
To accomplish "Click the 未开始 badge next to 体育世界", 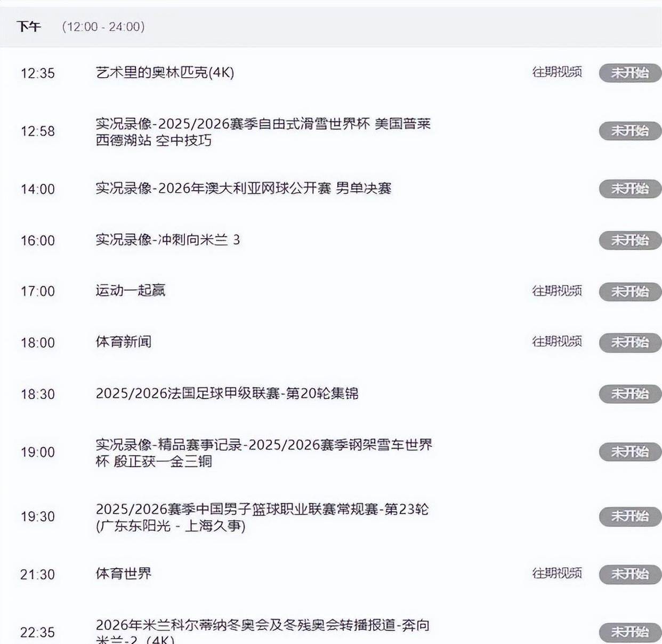I will 629,575.
